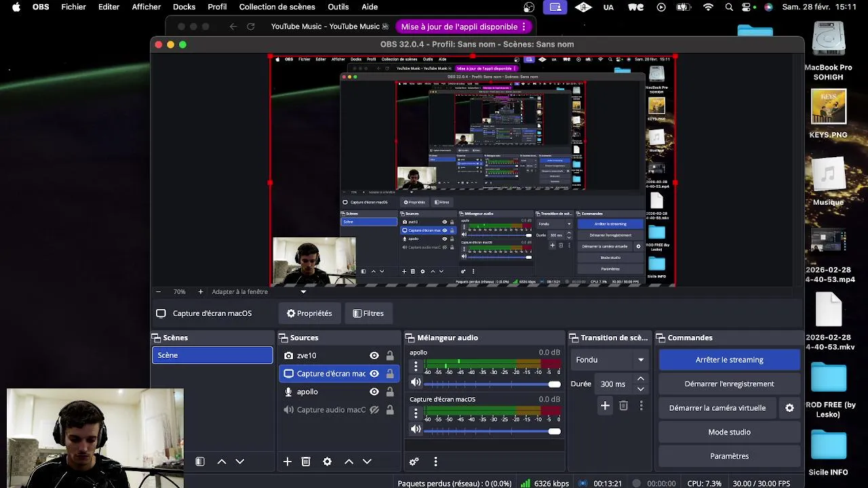Open the audio mixer three-dot menu
Screen dimensions: 868x488
(435, 462)
